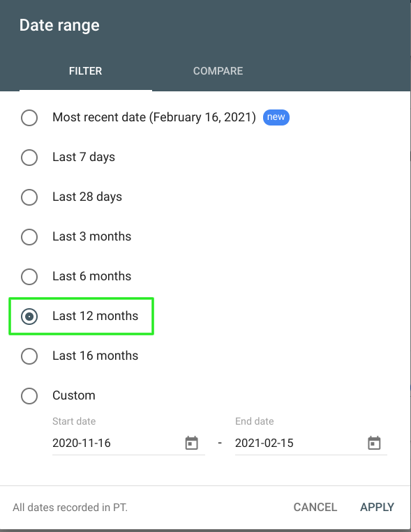
Task: Click the selected Last 12 months radio button
Action: coord(29,317)
